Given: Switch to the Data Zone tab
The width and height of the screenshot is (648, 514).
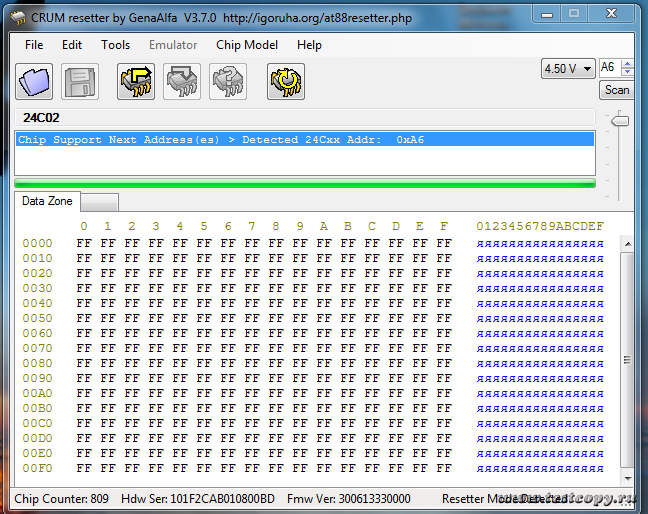Looking at the screenshot, I should click(47, 201).
